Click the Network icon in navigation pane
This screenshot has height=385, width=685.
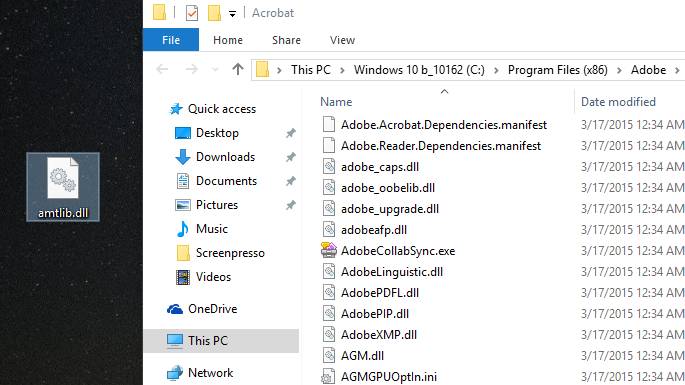175,373
